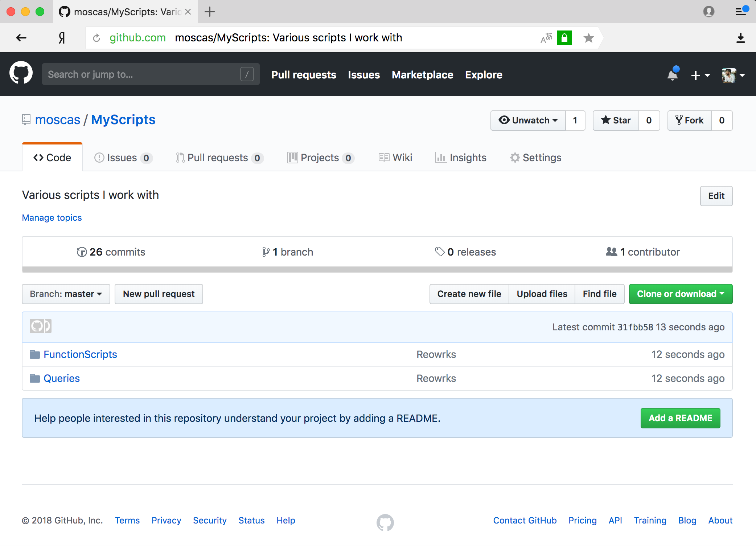The image size is (756, 546).
Task: Click the green lock security icon
Action: 564,38
